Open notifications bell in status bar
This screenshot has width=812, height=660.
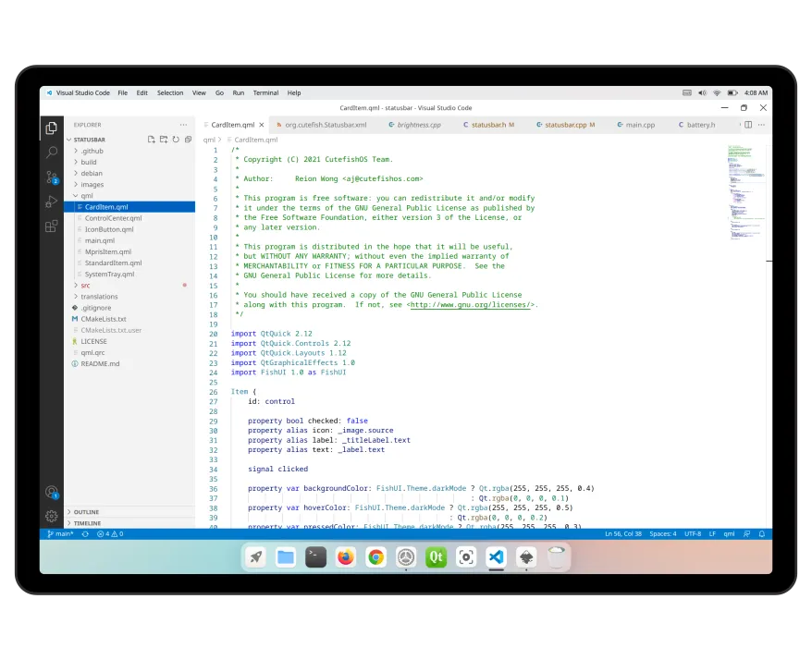[762, 533]
